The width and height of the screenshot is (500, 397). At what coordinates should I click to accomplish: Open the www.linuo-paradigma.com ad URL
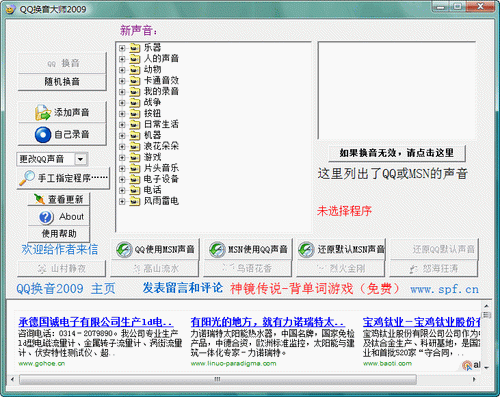click(233, 364)
